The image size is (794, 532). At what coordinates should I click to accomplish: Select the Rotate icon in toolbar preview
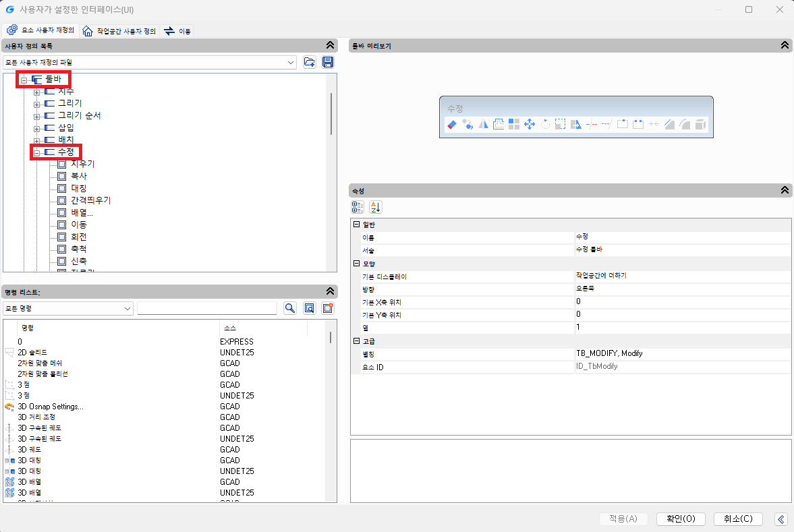(x=545, y=125)
